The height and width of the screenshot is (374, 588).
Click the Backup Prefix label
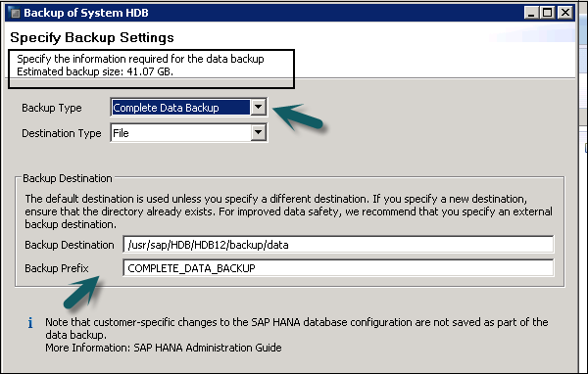click(x=57, y=268)
